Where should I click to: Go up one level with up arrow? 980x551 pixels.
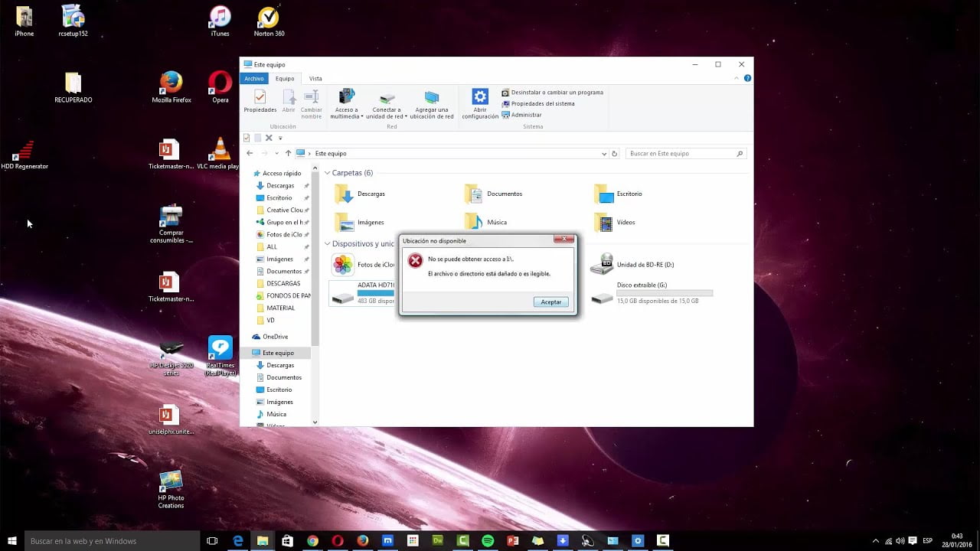pyautogui.click(x=288, y=153)
